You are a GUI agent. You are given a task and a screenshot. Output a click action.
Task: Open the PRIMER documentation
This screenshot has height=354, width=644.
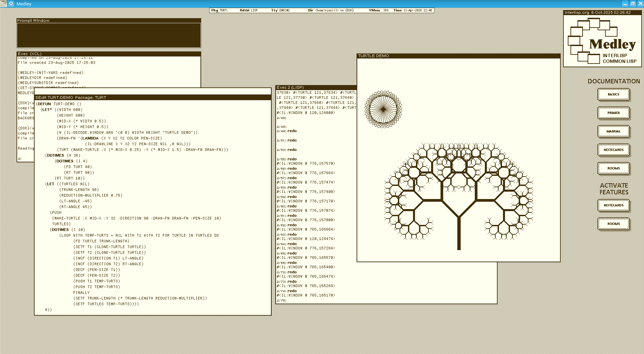tap(613, 113)
